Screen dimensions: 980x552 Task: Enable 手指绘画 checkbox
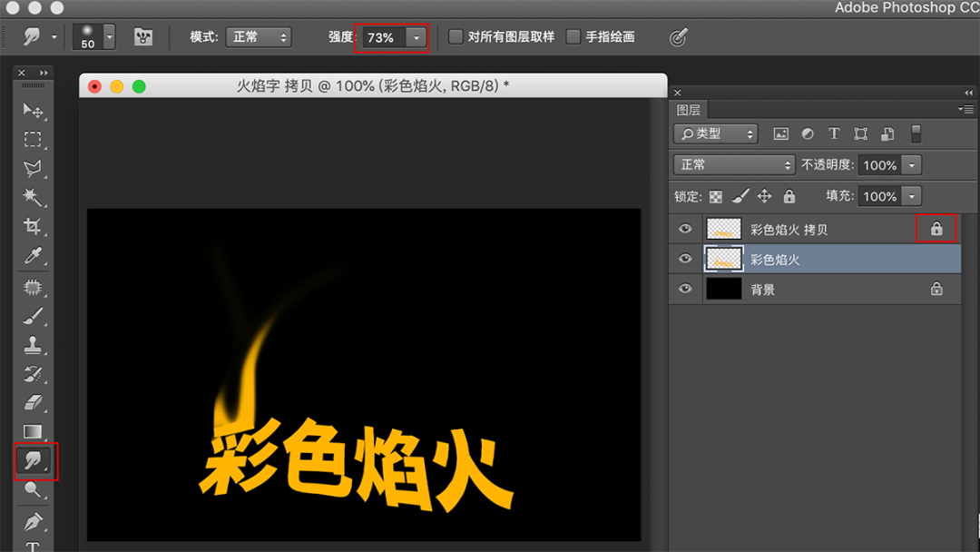point(573,37)
